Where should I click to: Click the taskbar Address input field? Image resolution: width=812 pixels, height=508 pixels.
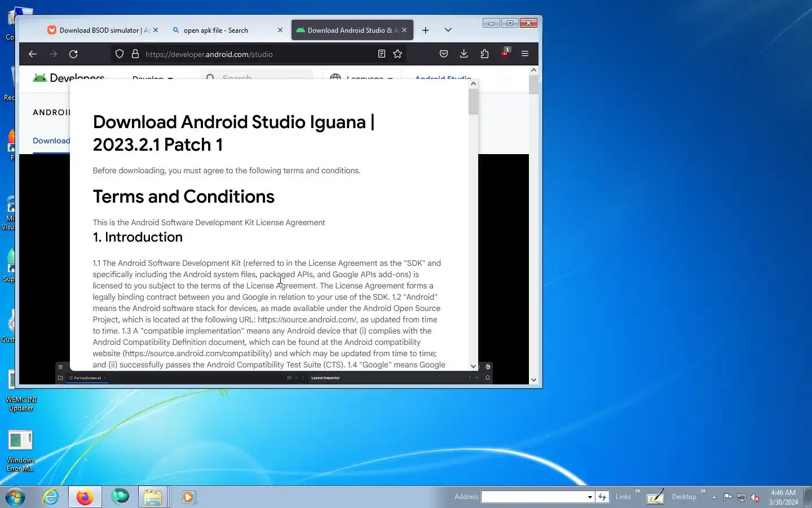(533, 497)
